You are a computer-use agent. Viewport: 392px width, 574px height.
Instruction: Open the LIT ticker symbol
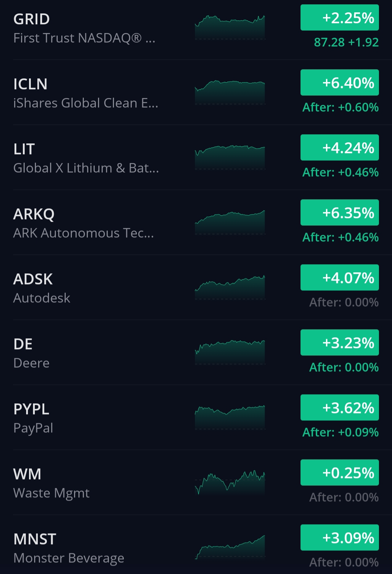pos(24,149)
